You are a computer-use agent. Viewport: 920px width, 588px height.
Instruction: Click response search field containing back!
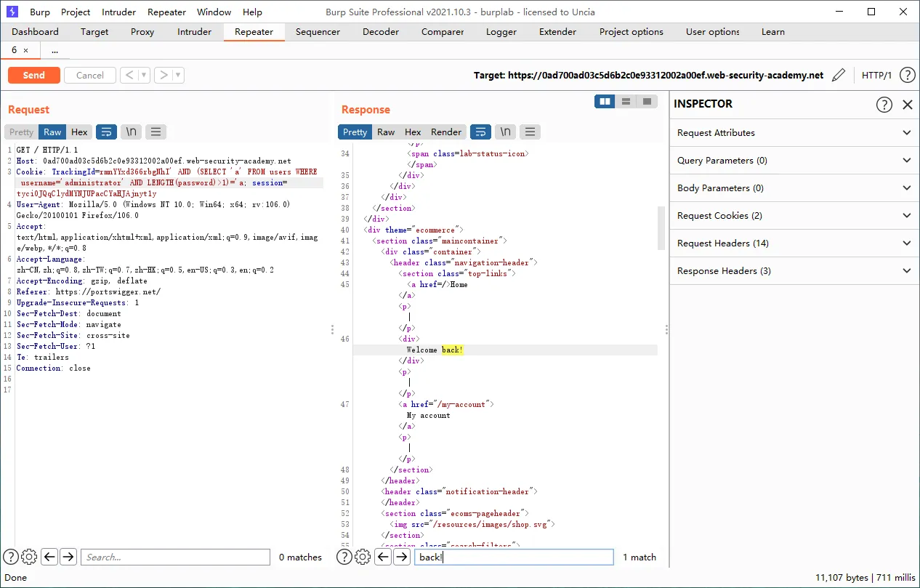point(514,557)
